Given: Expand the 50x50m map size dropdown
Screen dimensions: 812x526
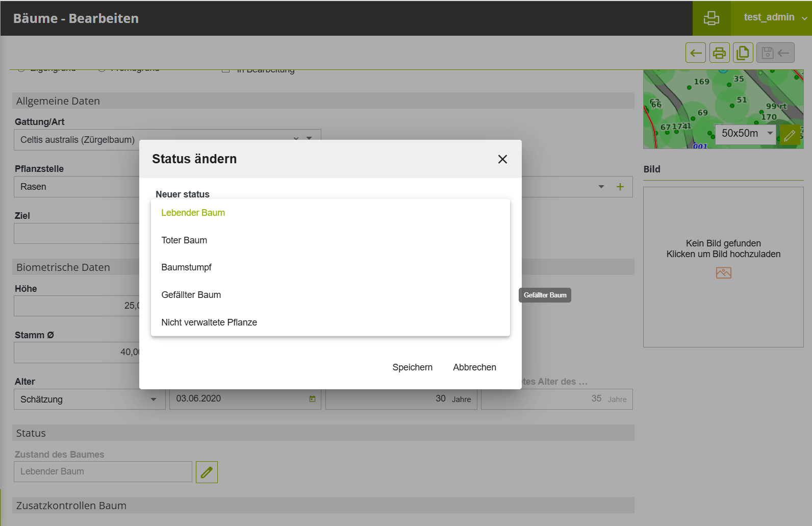Looking at the screenshot, I should pyautogui.click(x=770, y=133).
